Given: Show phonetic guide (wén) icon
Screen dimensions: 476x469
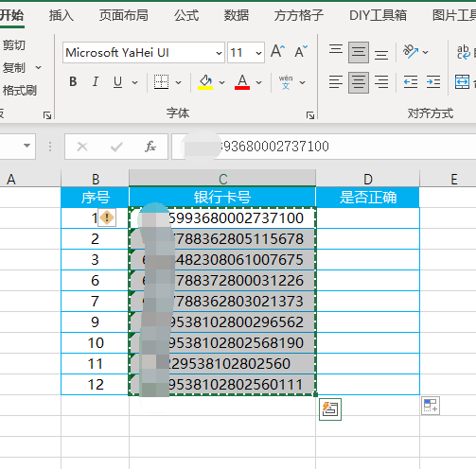Looking at the screenshot, I should [286, 82].
